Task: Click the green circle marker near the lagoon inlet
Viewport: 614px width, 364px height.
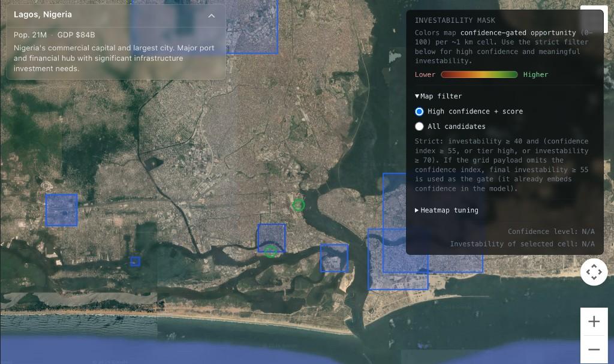Action: click(x=298, y=205)
